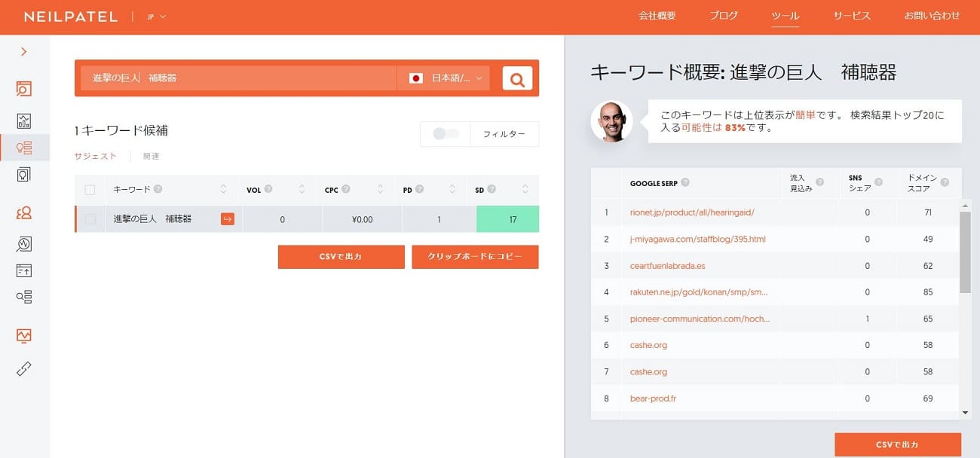Check the select-all checkbox in table header
The image size is (980, 458).
point(90,190)
